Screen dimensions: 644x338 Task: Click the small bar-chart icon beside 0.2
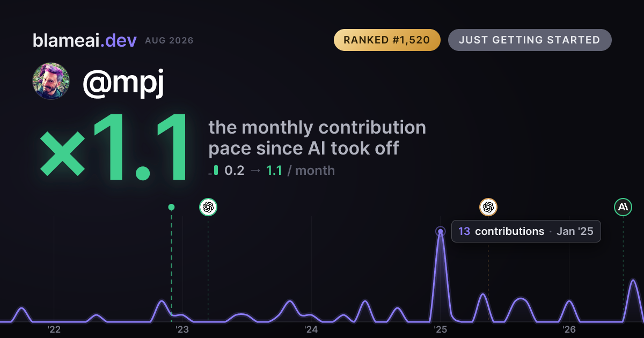point(214,171)
